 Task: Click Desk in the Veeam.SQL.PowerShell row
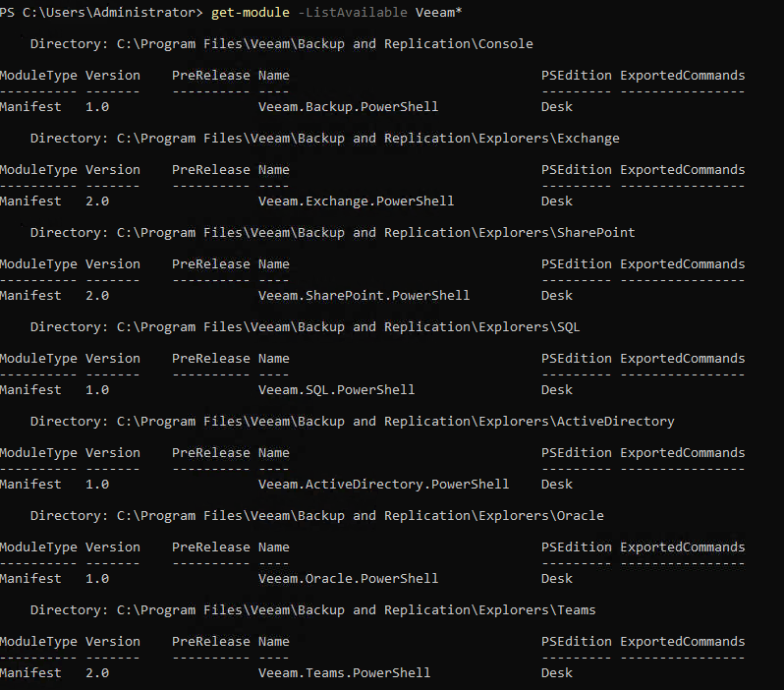click(x=556, y=390)
